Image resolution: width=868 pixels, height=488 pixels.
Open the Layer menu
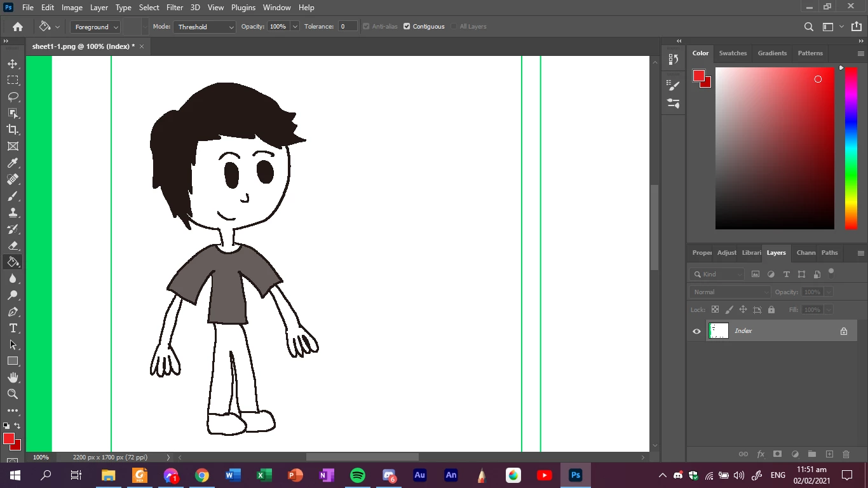[x=98, y=8]
